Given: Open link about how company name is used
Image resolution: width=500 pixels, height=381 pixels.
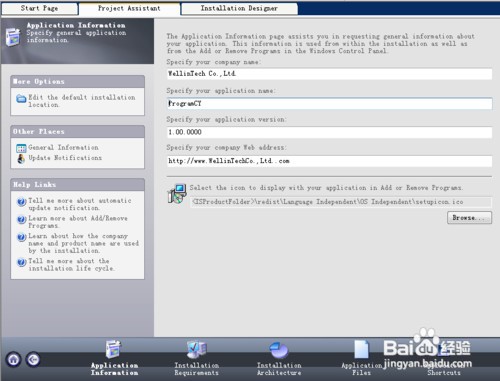Looking at the screenshot, I should (83, 243).
